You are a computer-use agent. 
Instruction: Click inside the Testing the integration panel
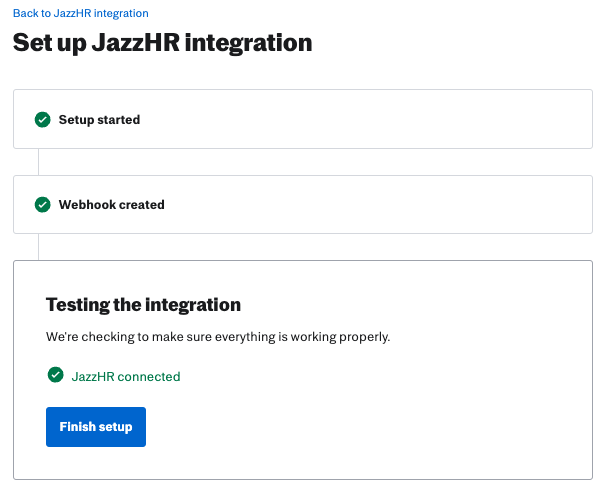coord(303,370)
